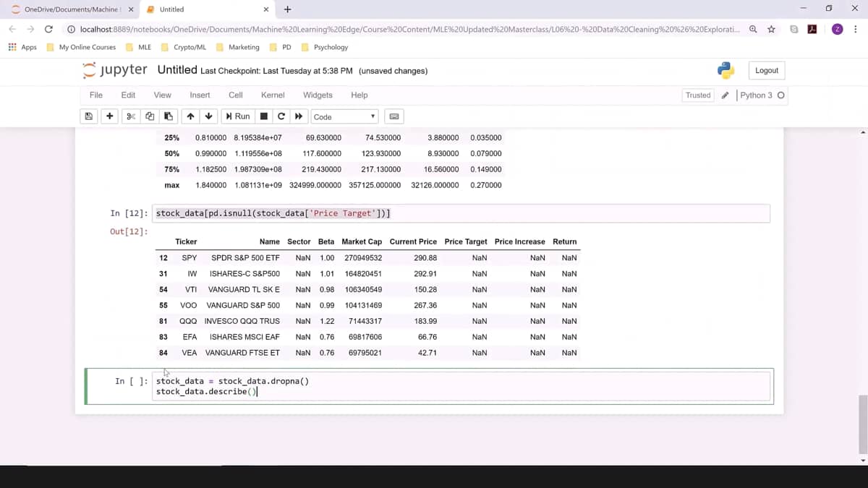Click the Last Checkpoint status text

276,71
